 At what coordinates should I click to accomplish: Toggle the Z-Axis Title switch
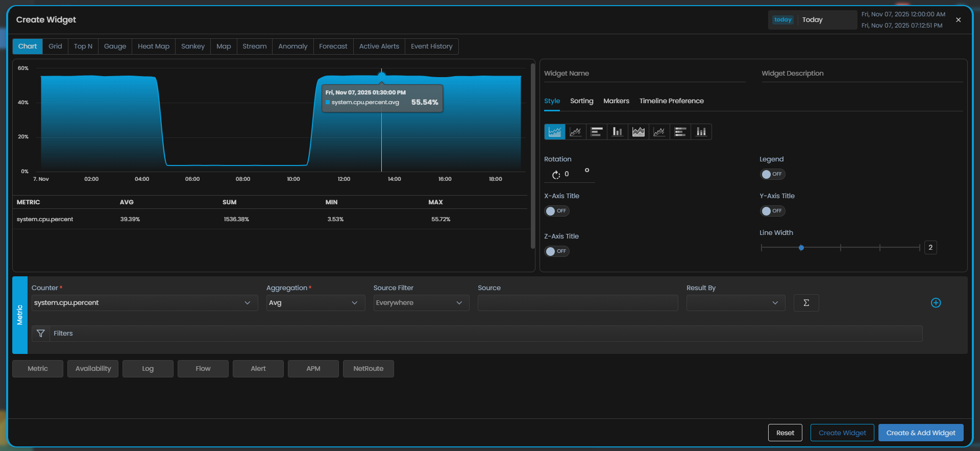[556, 251]
